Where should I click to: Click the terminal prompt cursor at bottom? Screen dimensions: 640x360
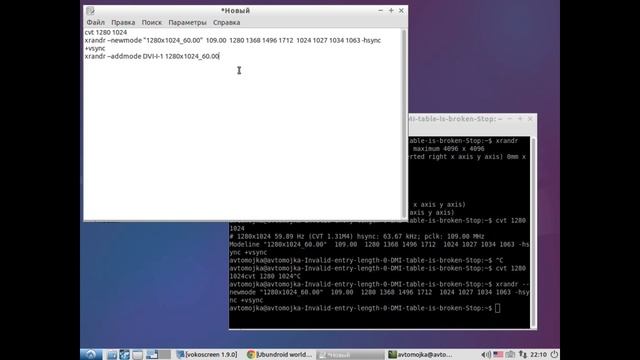coord(498,308)
